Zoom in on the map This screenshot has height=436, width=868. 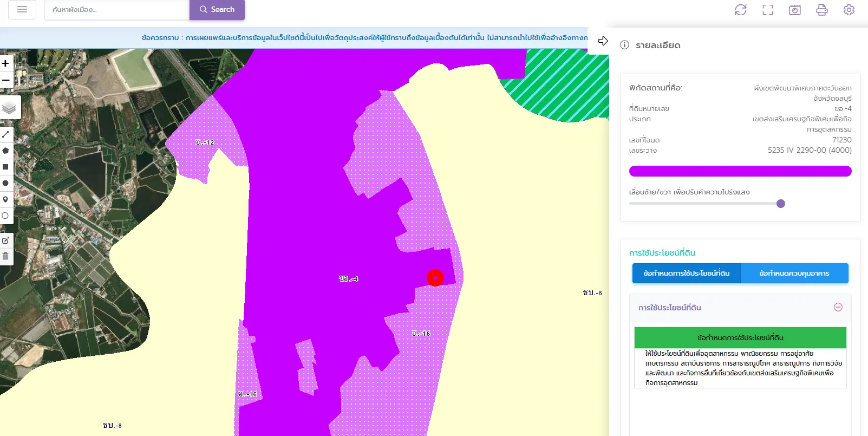[6, 63]
